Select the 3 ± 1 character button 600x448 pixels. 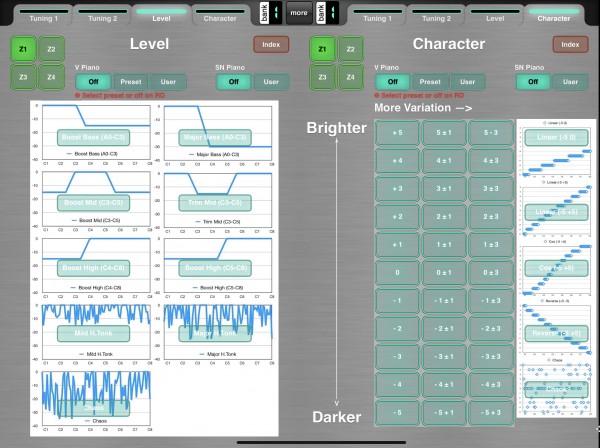coord(444,189)
